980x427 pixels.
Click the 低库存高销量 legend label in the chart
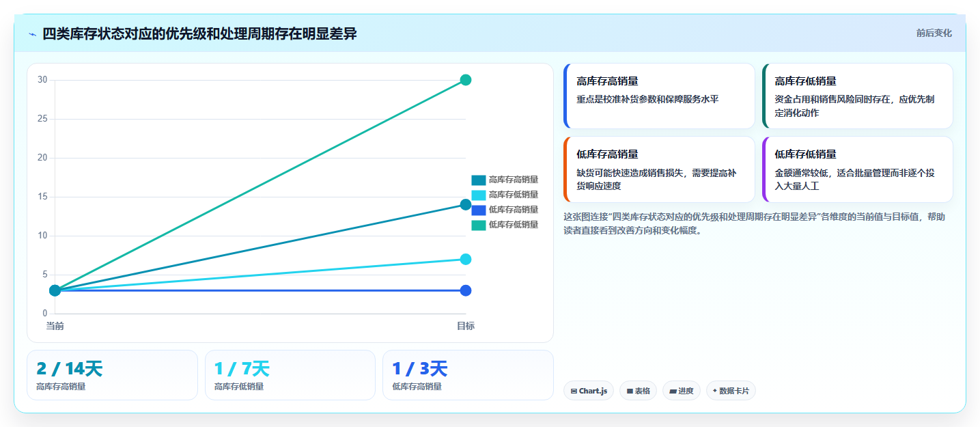(514, 210)
